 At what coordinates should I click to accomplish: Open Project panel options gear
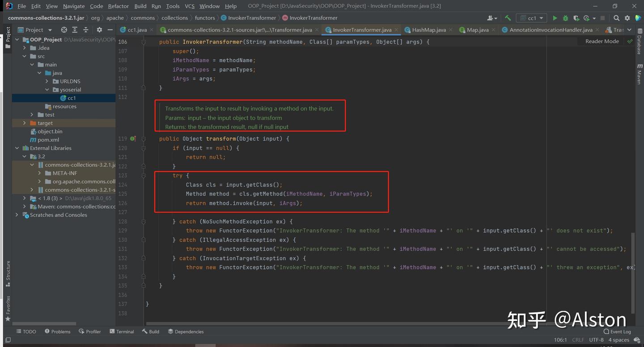point(99,30)
